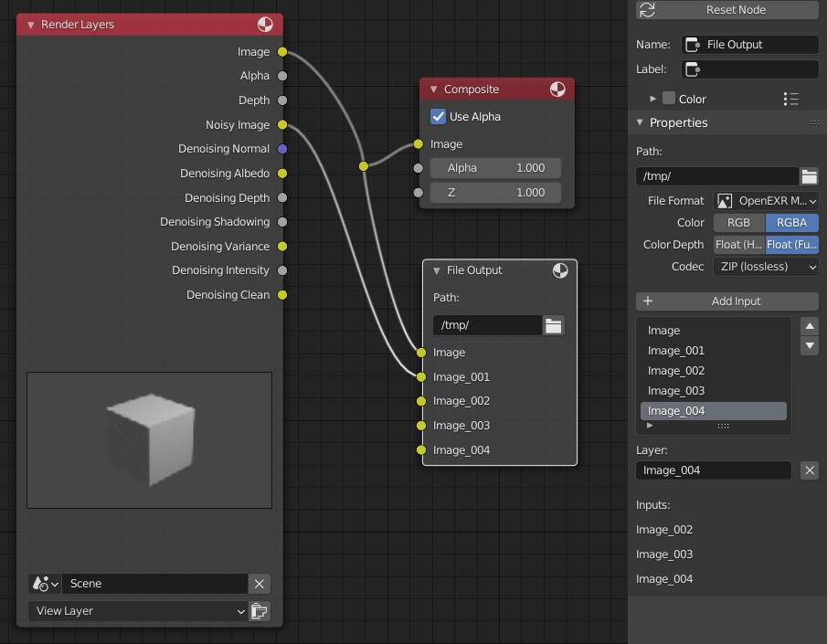Open the Codec ZIP (lossless) dropdown
827x644 pixels.
(766, 266)
